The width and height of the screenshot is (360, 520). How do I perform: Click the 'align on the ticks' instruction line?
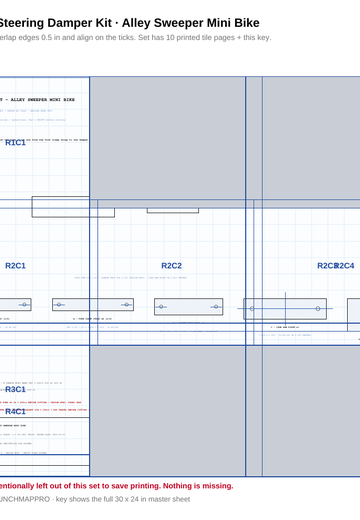pyautogui.click(x=135, y=37)
